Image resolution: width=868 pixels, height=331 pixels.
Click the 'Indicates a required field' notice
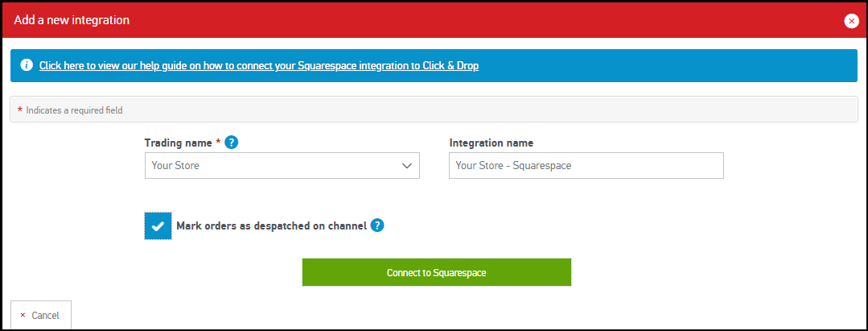coord(74,110)
